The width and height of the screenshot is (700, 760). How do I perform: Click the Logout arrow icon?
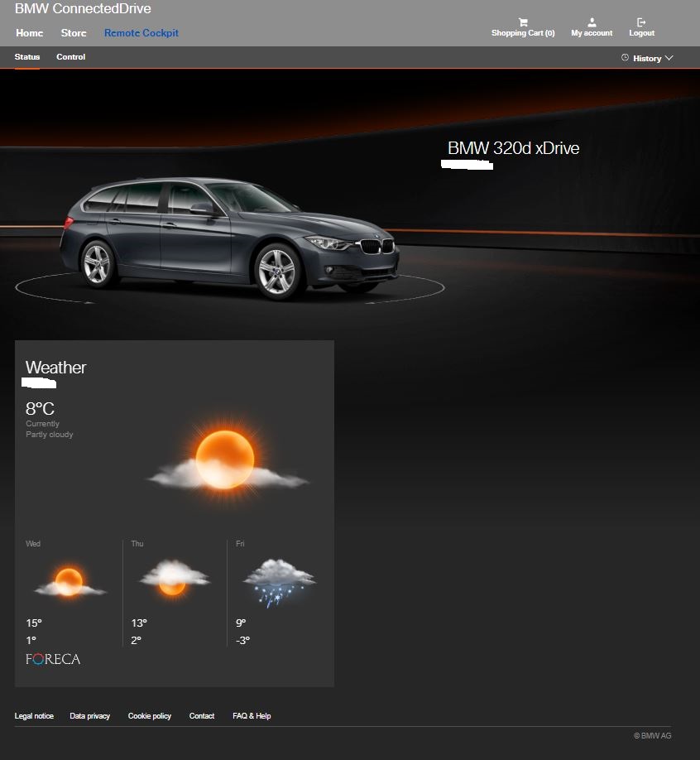point(641,22)
